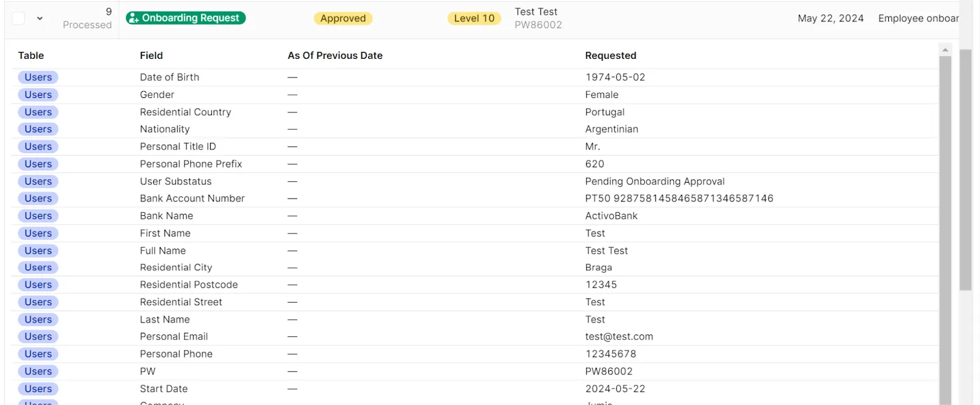The width and height of the screenshot is (980, 405).
Task: Click requested value 1974-05-02
Action: (x=615, y=77)
